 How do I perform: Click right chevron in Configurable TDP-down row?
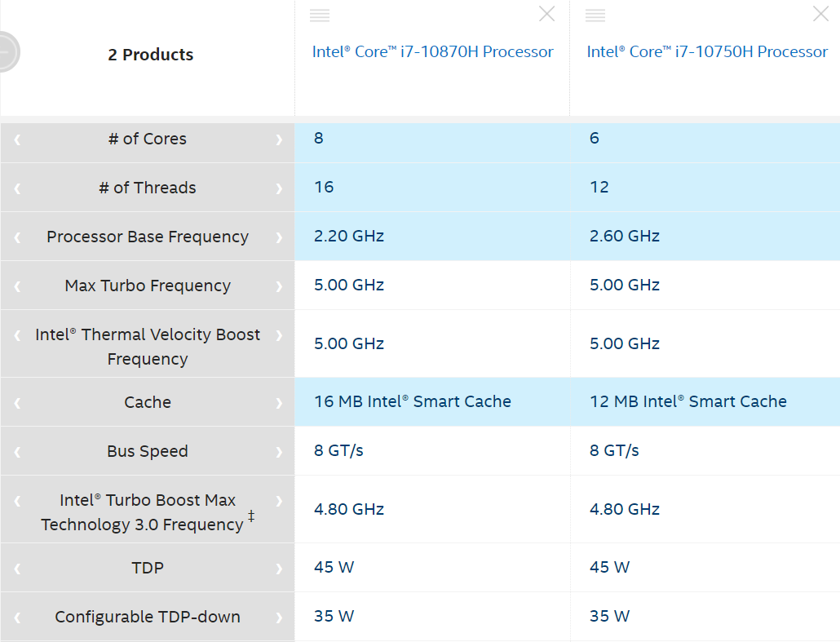(279, 618)
